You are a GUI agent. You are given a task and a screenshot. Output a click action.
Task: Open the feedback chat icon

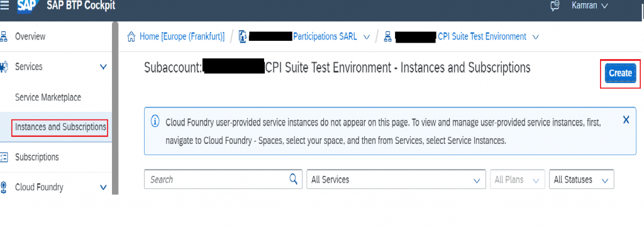[555, 5]
